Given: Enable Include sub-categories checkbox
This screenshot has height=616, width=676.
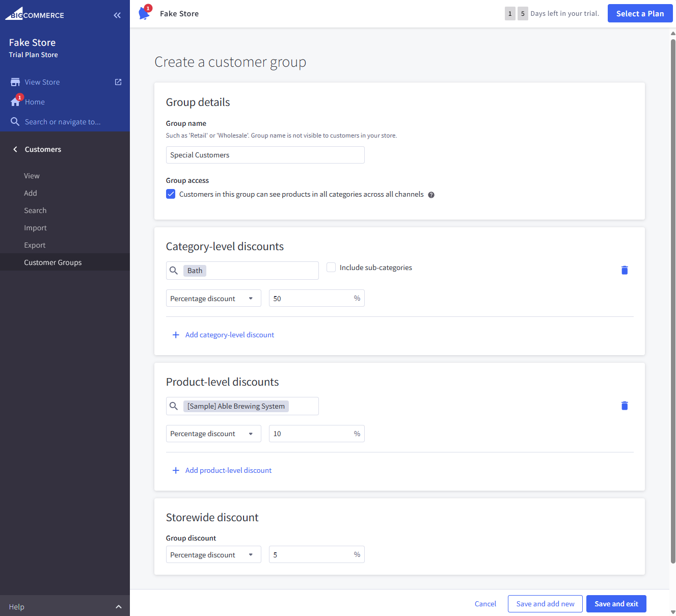Looking at the screenshot, I should coord(331,267).
